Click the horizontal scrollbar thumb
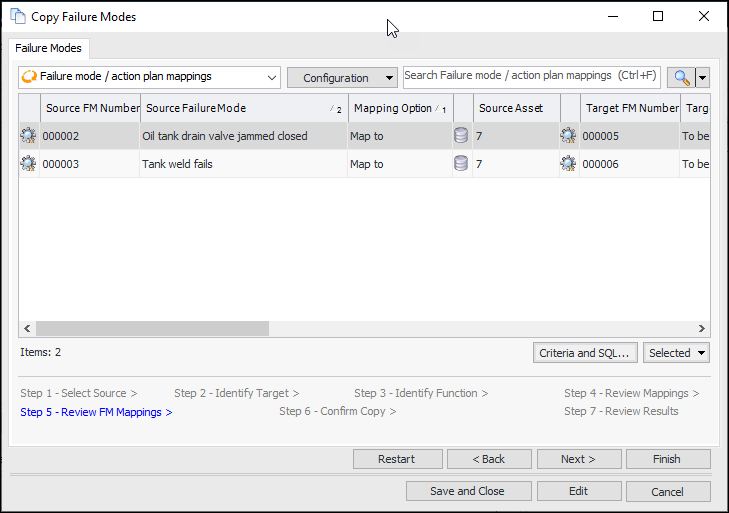This screenshot has height=513, width=729. point(152,328)
